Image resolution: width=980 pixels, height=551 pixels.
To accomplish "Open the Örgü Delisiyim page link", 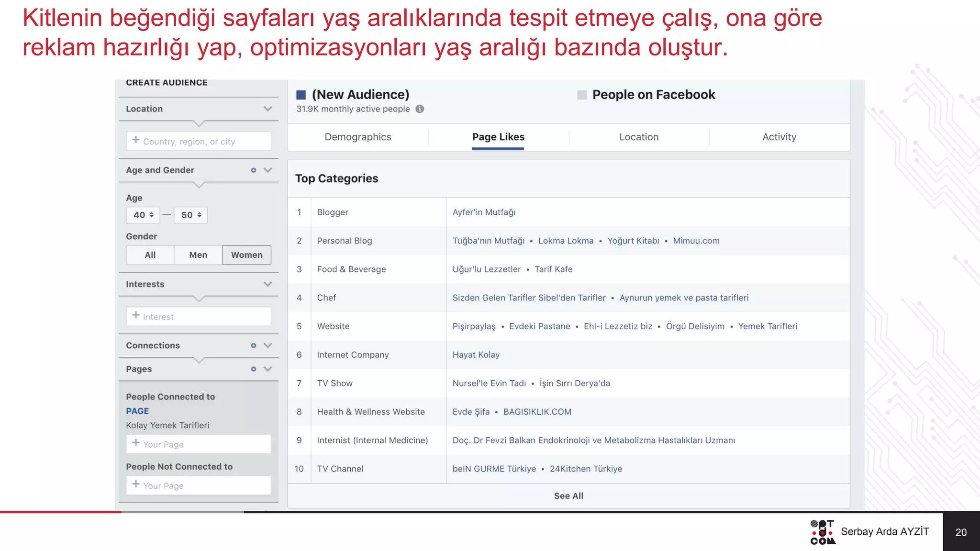I will coord(695,326).
